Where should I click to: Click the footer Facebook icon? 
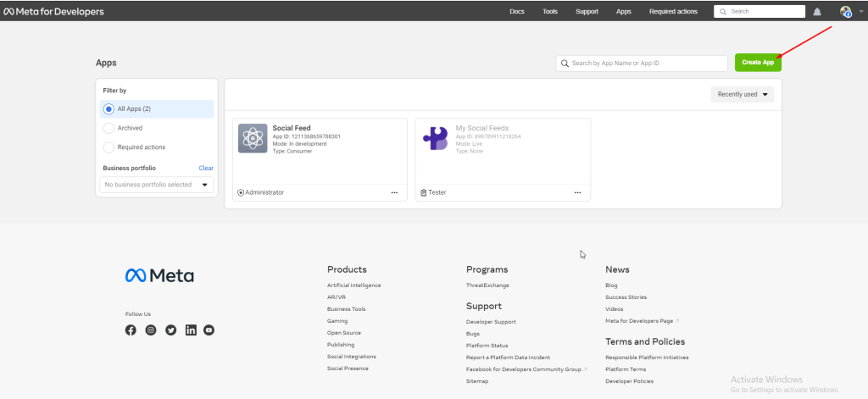pos(131,330)
